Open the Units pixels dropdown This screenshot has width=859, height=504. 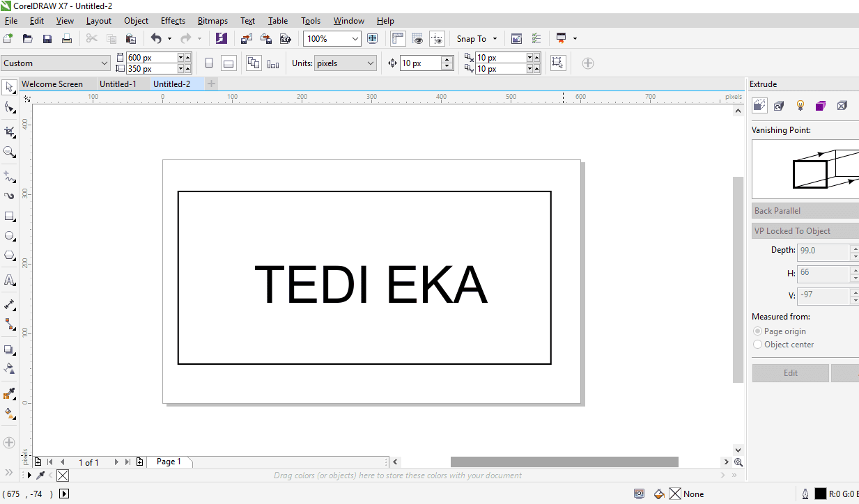(x=346, y=63)
